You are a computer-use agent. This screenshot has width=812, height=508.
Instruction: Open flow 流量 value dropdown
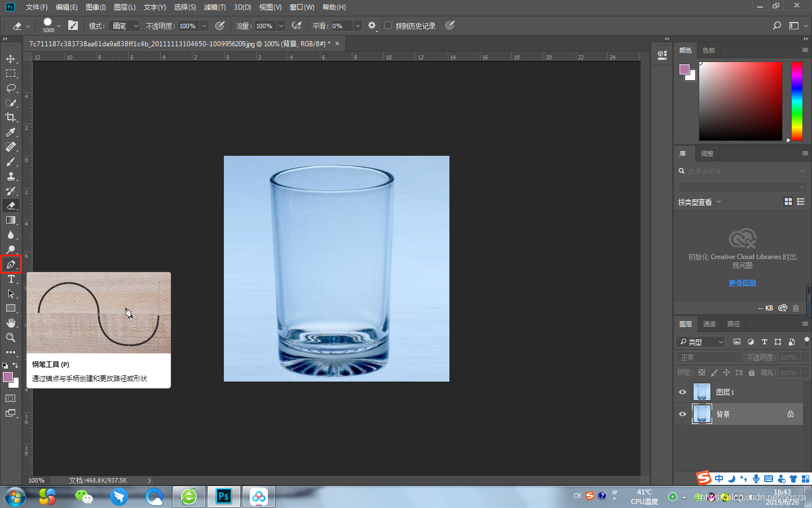tap(281, 26)
